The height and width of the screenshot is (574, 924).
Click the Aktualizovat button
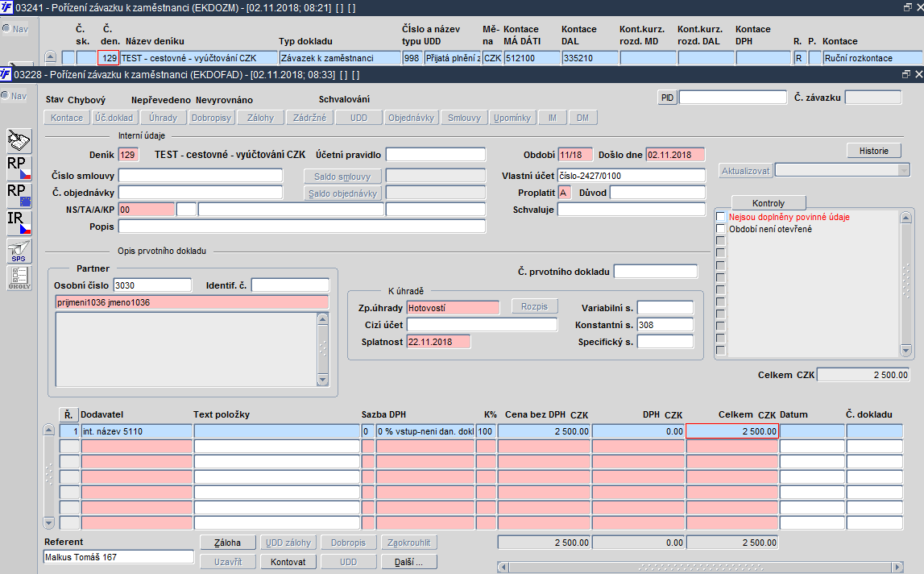click(745, 170)
